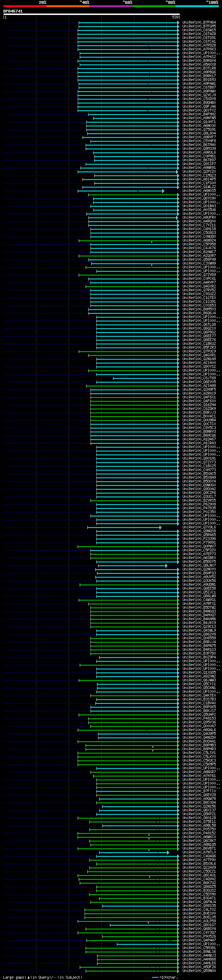Select label UniRef100_Q0PWV7

coord(199,547)
